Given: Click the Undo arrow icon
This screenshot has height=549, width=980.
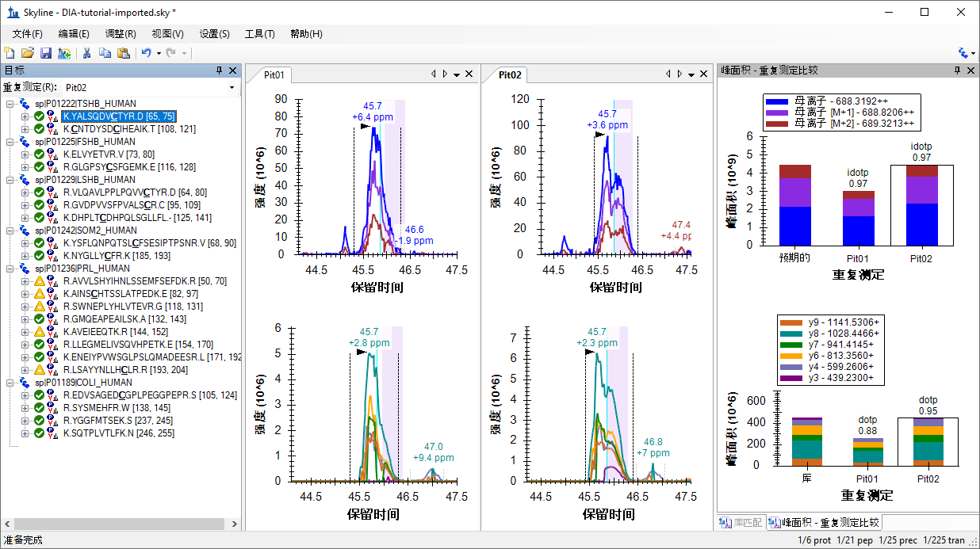Looking at the screenshot, I should point(146,53).
